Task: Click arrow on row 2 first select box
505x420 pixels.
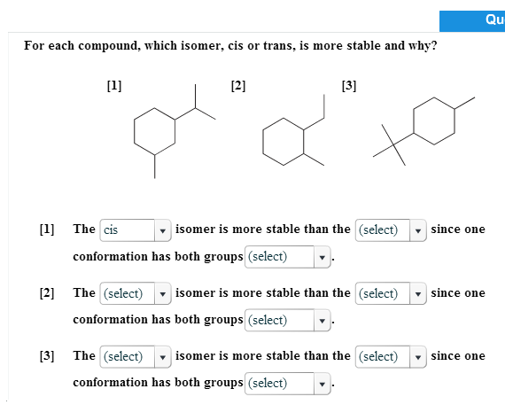Action: click(x=163, y=294)
